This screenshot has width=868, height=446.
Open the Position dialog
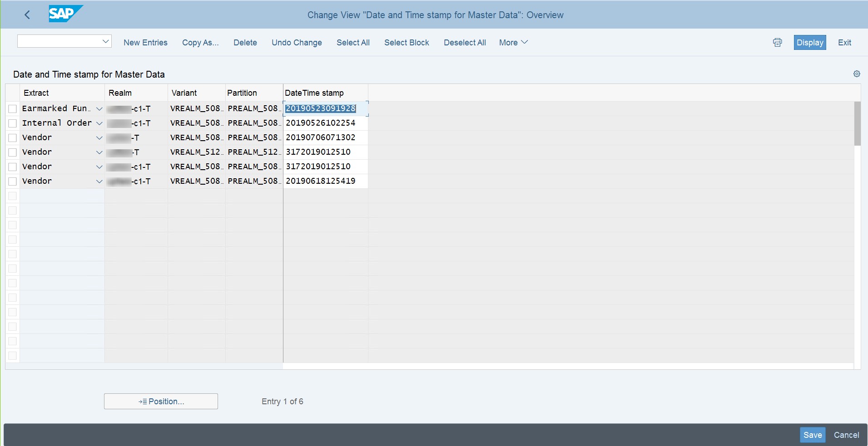tap(160, 401)
